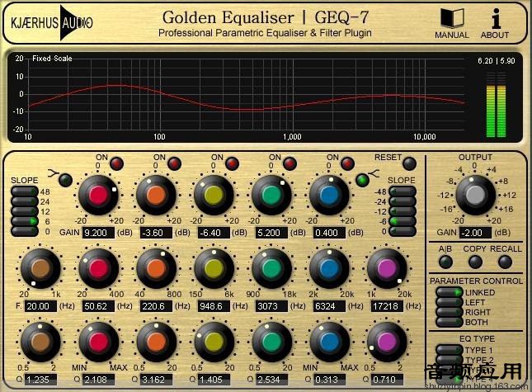The height and width of the screenshot is (392, 532).
Task: Toggle ON LED above red gain knob
Action: point(116,164)
